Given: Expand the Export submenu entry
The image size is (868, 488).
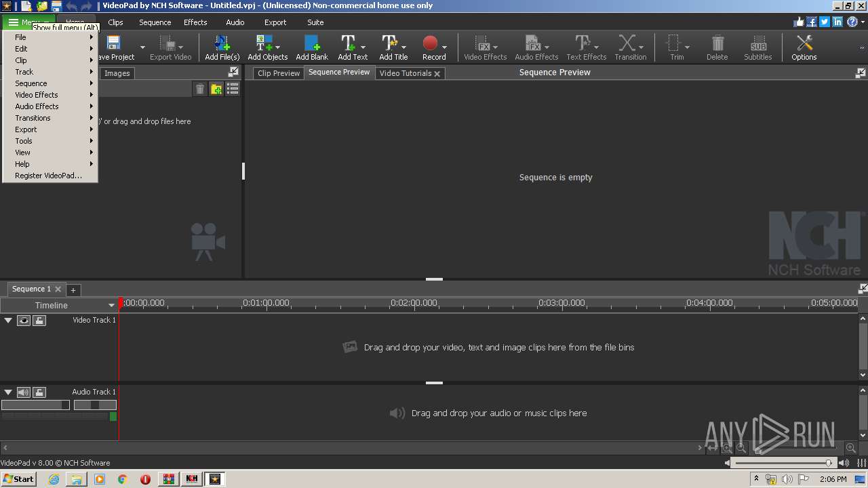Looking at the screenshot, I should point(51,129).
